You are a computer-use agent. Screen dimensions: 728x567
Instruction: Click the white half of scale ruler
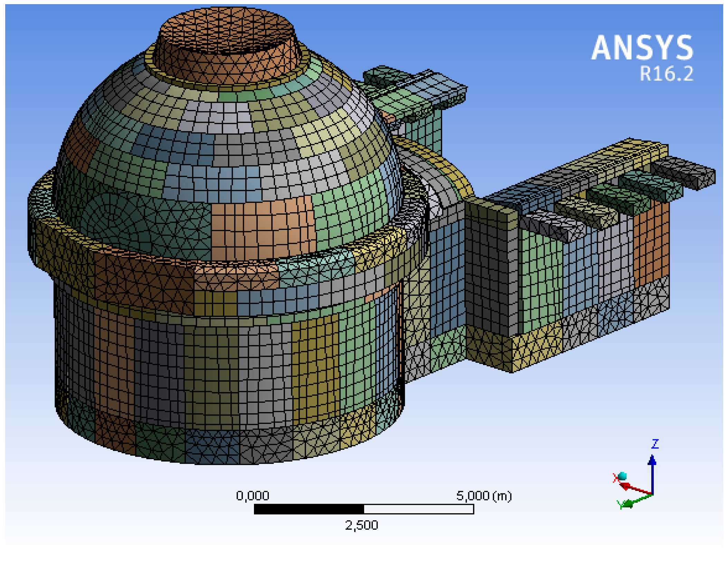[418, 509]
